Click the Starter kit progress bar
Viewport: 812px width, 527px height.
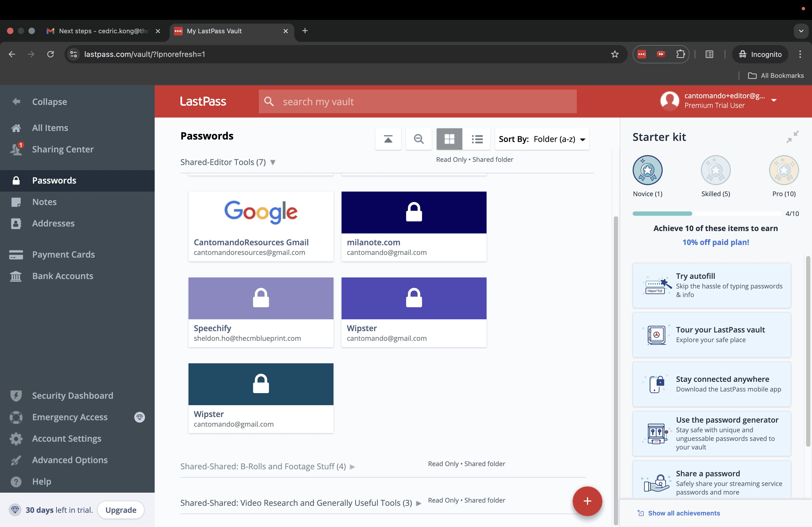coord(706,214)
